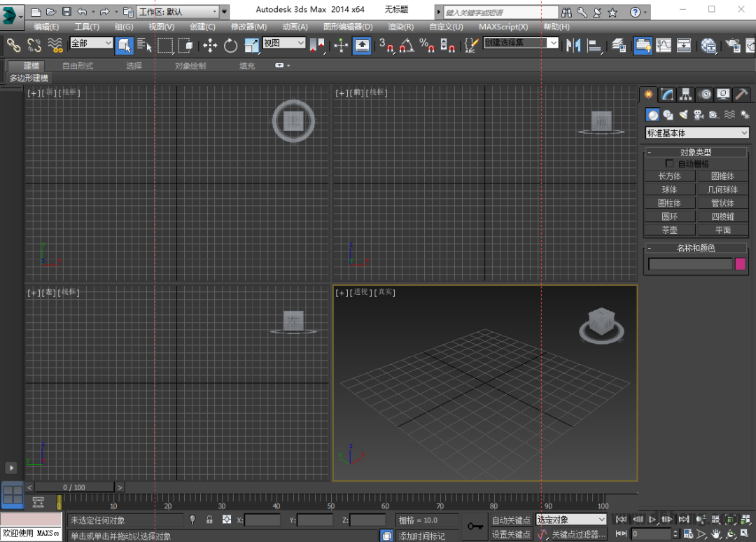
Task: Open the 标准基本体 category dropdown
Action: [696, 132]
